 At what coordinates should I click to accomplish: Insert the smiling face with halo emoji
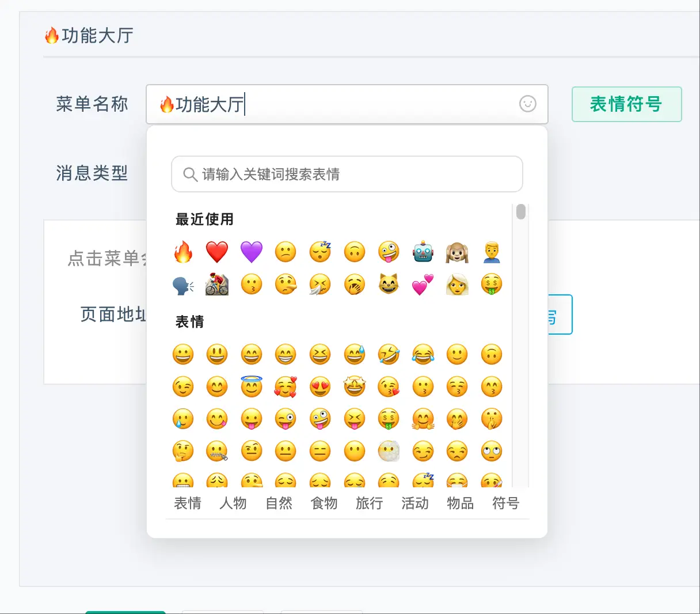click(x=251, y=387)
